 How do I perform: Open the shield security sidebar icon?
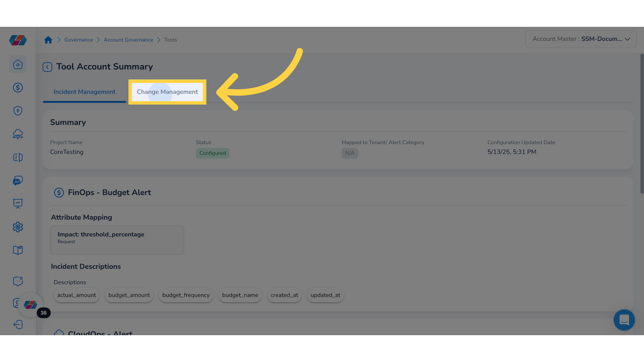(x=18, y=111)
